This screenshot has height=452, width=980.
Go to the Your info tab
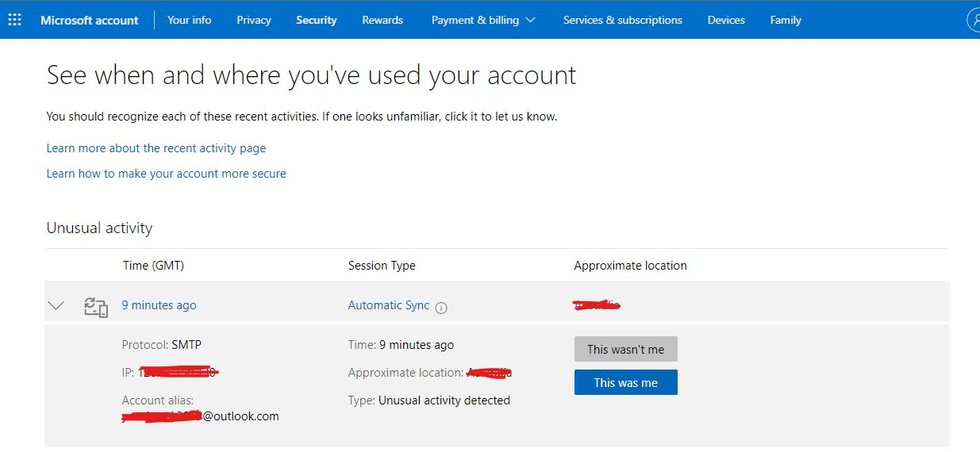pos(190,20)
